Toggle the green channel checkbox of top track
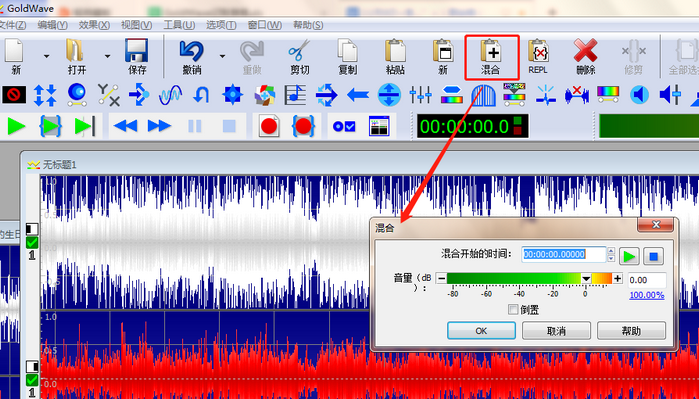The image size is (699, 399). 32,243
